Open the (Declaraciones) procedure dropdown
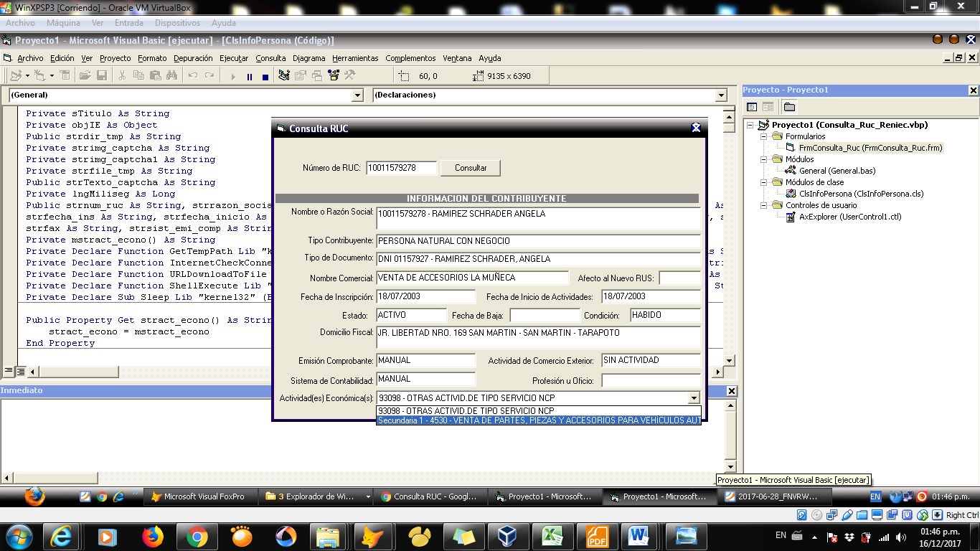Image resolution: width=980 pixels, height=551 pixels. pyautogui.click(x=722, y=95)
